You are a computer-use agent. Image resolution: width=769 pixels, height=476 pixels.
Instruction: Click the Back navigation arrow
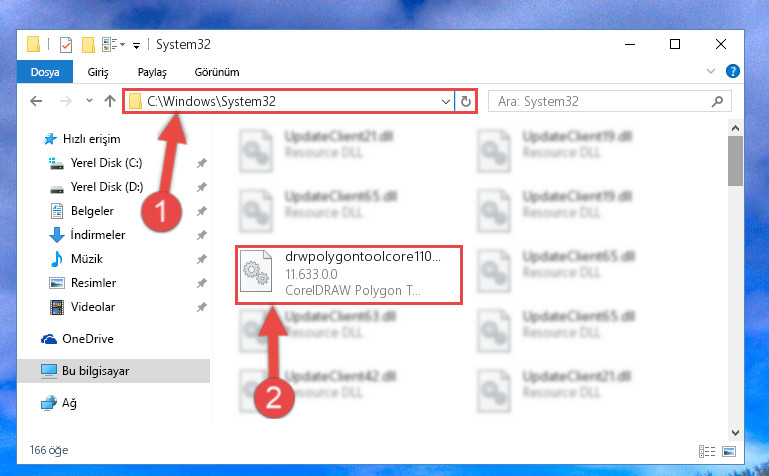coord(36,101)
